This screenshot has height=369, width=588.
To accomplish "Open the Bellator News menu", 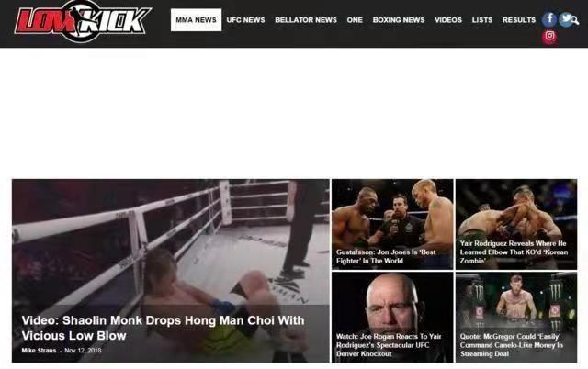I will pos(306,20).
